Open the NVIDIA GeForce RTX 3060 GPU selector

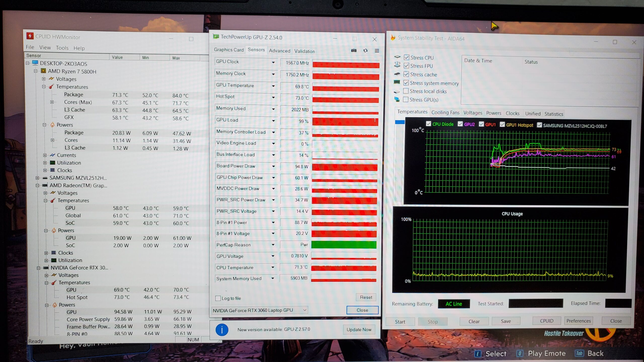(260, 310)
